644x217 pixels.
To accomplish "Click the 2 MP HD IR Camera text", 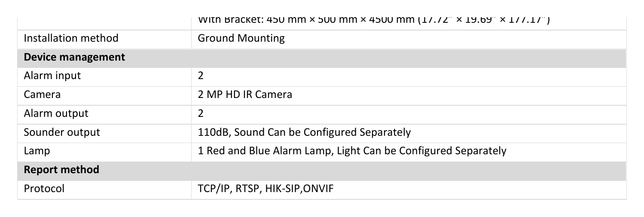I will 245,95.
